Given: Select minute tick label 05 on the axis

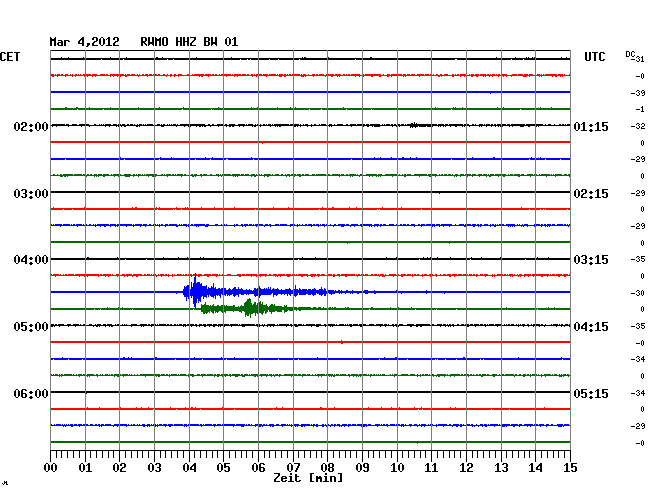Looking at the screenshot, I should (x=223, y=468).
